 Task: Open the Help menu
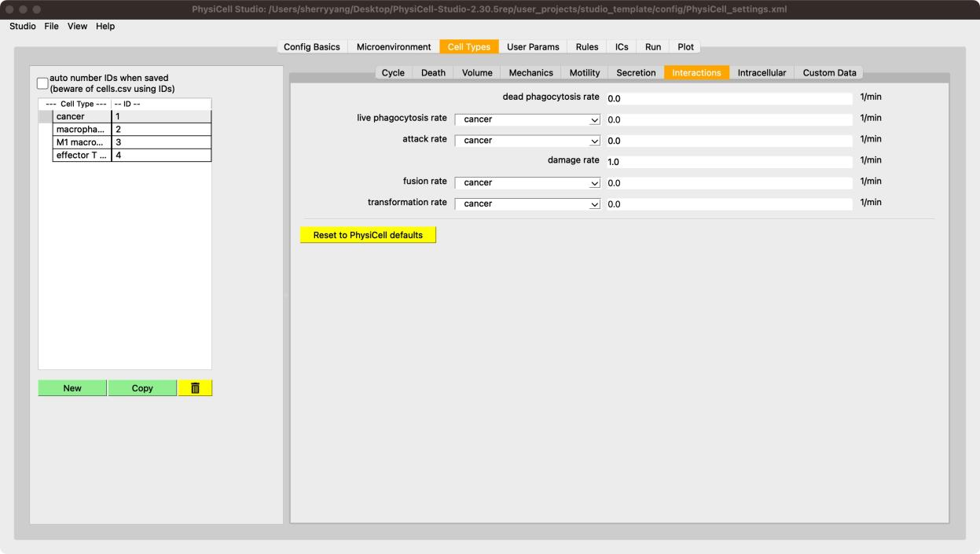[105, 26]
